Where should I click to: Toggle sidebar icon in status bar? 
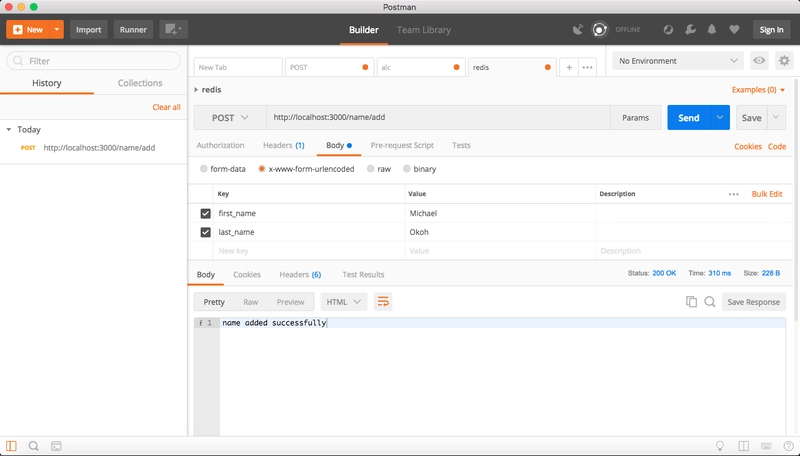click(11, 446)
